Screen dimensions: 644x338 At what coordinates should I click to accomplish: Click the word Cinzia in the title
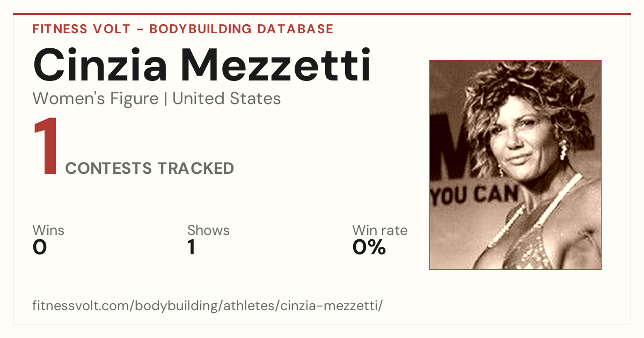click(101, 65)
